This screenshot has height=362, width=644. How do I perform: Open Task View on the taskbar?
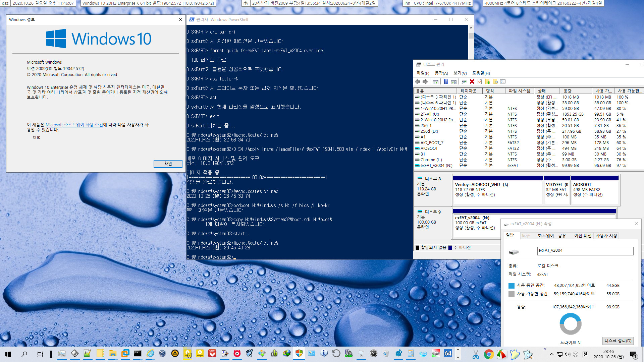point(40,354)
